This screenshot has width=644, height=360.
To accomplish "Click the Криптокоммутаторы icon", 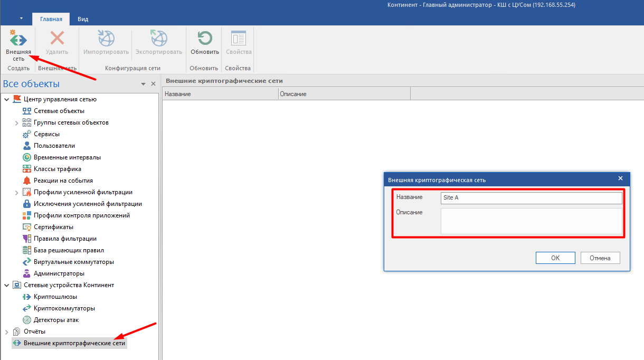I will point(27,308).
